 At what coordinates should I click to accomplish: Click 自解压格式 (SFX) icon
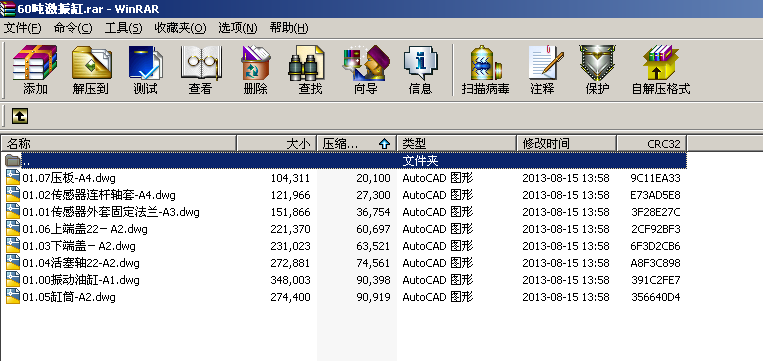pos(660,62)
